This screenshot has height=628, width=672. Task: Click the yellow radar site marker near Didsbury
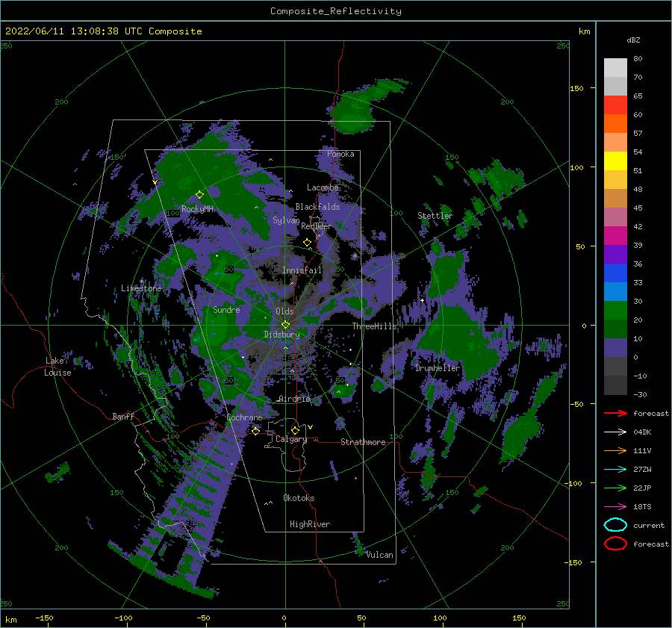tap(285, 325)
